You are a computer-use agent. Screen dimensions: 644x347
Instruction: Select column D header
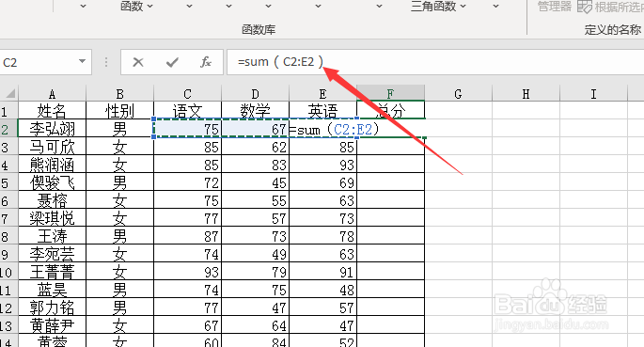(x=255, y=94)
